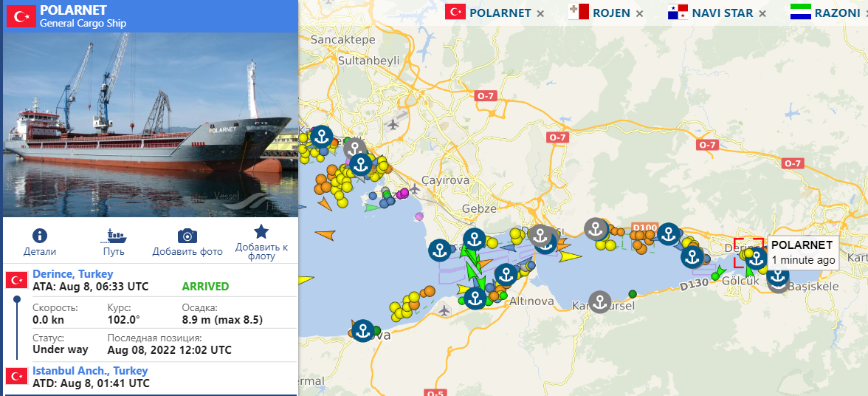Open Derince, Turkey port link
868x396 pixels.
(x=73, y=274)
